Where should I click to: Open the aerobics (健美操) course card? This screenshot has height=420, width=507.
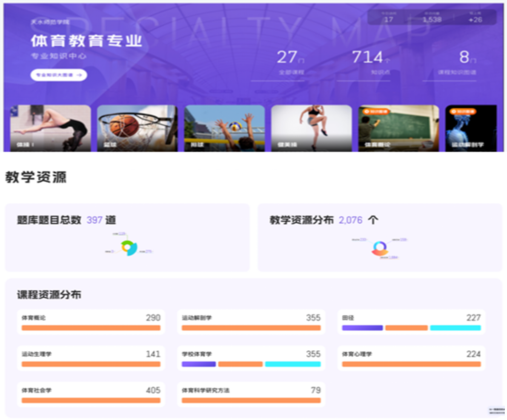click(311, 128)
